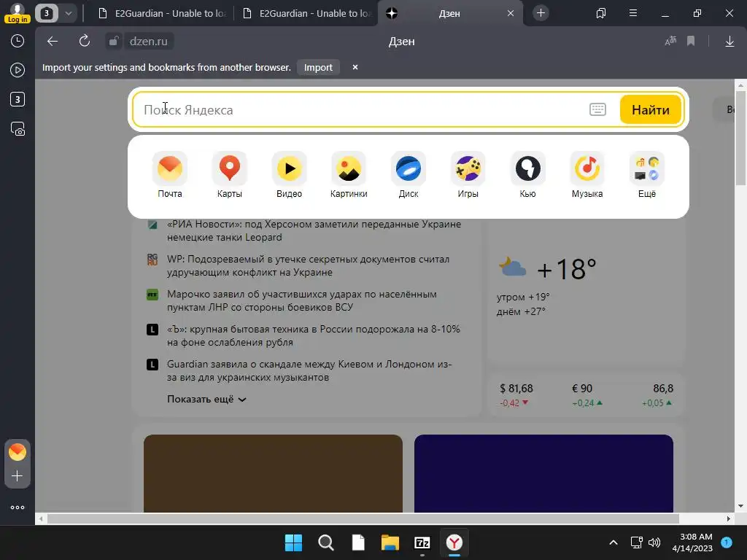Add a new app to the sidebar
Screen dimensions: 747x560
coord(18,475)
